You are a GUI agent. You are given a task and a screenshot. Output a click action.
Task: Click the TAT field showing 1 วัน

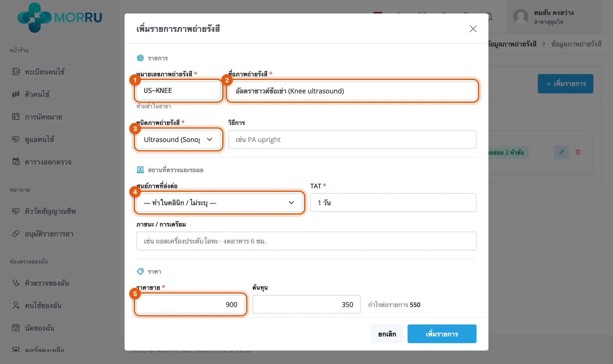tap(393, 203)
